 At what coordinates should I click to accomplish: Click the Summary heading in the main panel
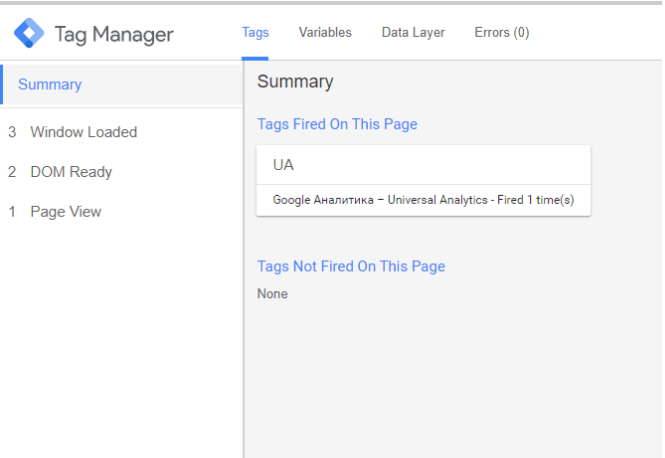pyautogui.click(x=295, y=81)
